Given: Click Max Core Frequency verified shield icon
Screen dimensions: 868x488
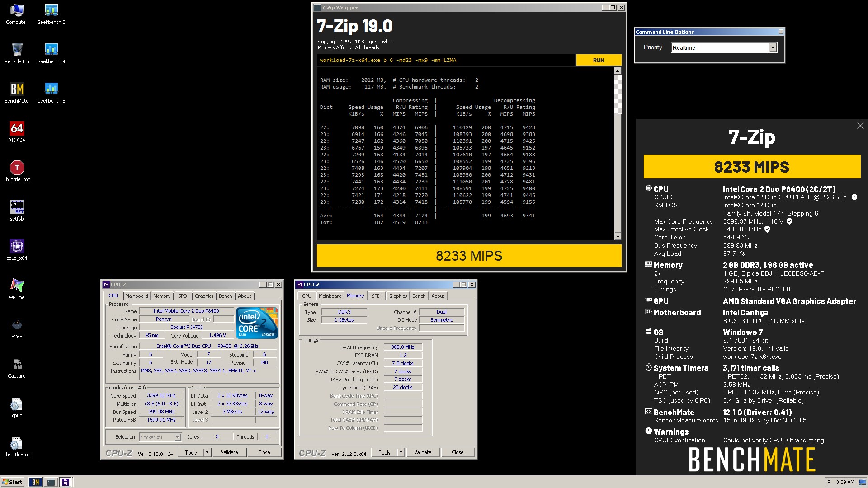Looking at the screenshot, I should point(789,221).
